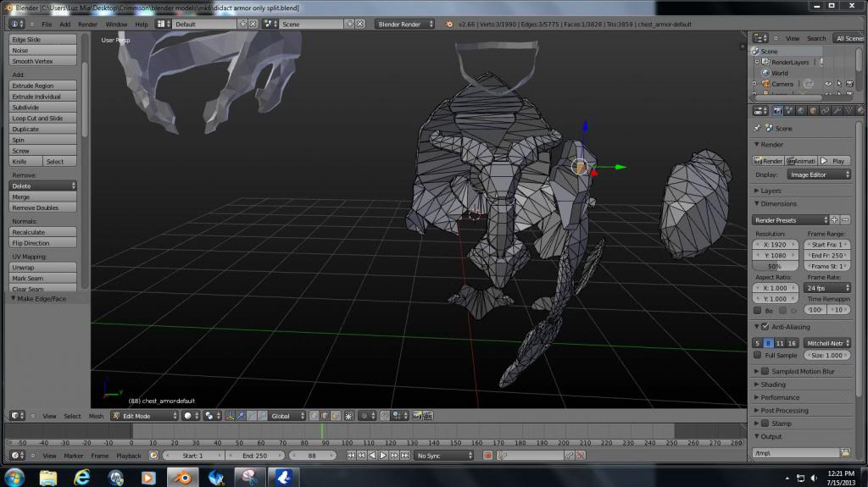Select face select mode icon
Image resolution: width=868 pixels, height=487 pixels.
click(336, 416)
